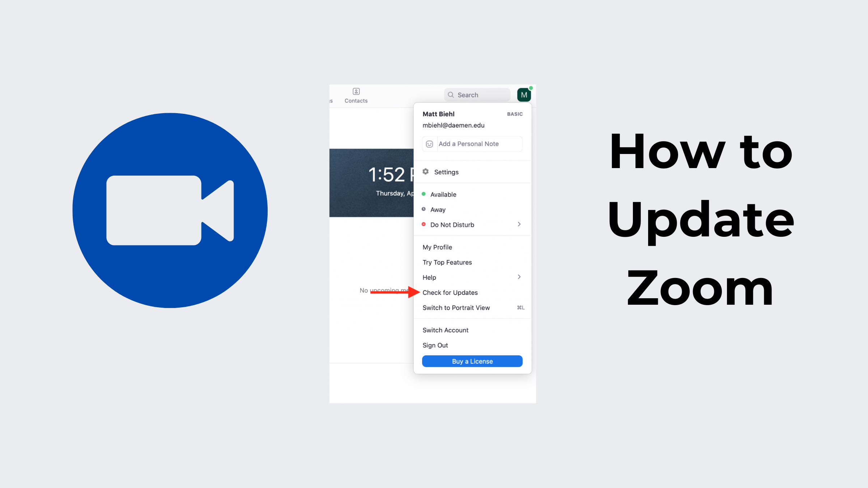Click the Contacts panel icon

pyautogui.click(x=355, y=91)
